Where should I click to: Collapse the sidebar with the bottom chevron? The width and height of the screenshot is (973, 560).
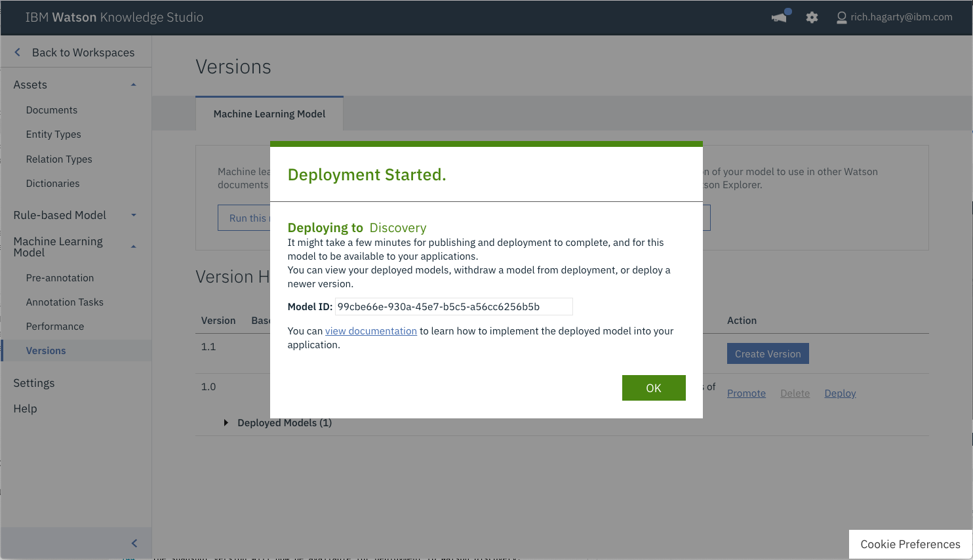click(134, 543)
